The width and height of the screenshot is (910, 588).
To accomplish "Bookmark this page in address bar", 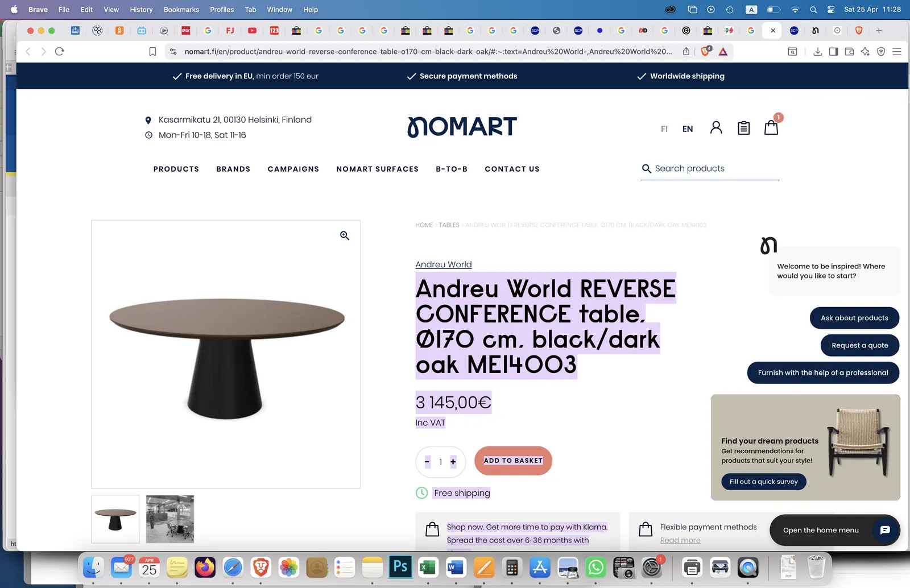I will (x=152, y=52).
